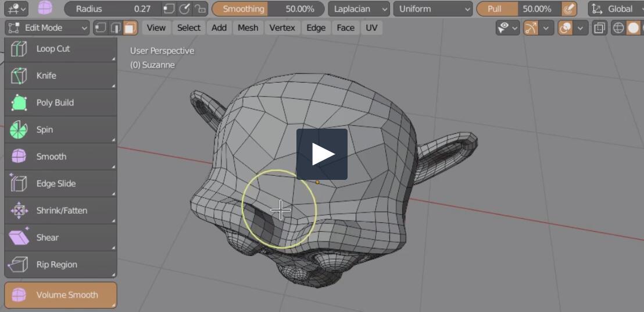Click the Shrink/Fatten label
Image resolution: width=644 pixels, height=312 pixels.
(62, 211)
